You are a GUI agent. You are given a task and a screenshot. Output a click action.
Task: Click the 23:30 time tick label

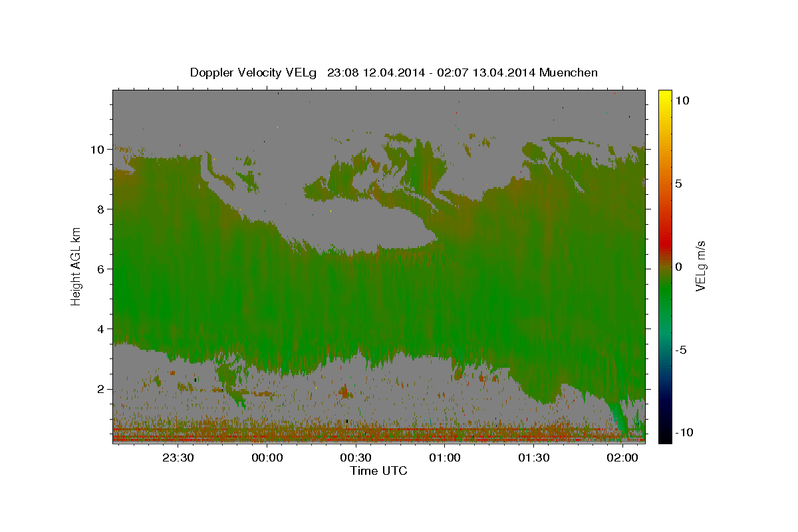178,458
